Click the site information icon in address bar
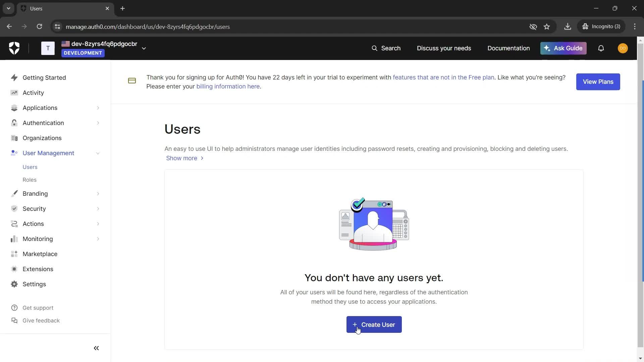 click(x=57, y=26)
